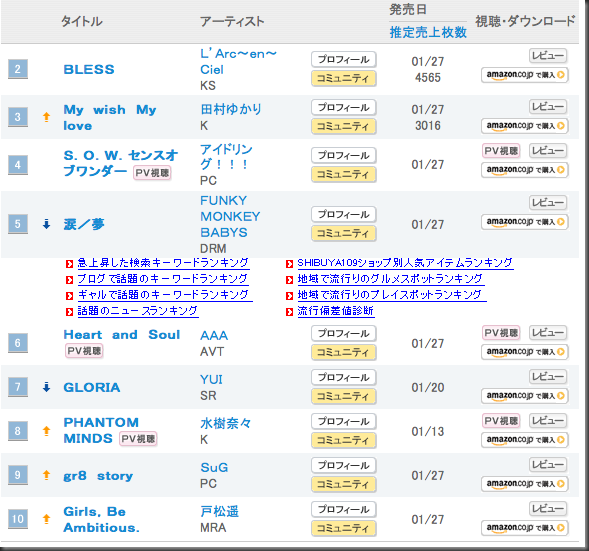Open the GLORIA song title link
This screenshot has height=551, width=589.
[92, 387]
